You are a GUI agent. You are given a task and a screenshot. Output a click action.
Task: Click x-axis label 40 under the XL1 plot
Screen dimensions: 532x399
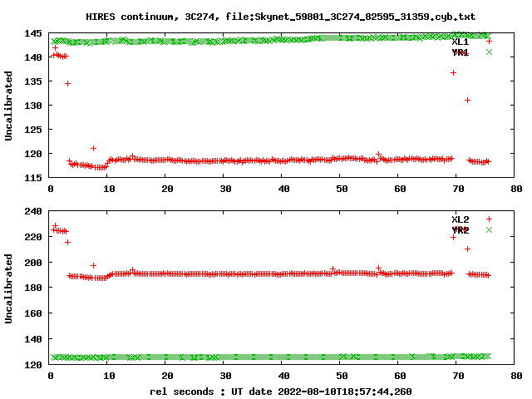pos(284,189)
